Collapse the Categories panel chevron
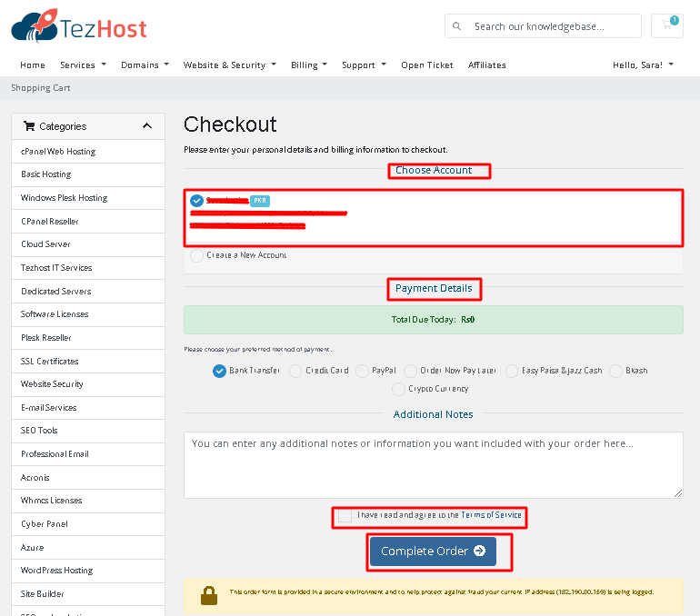The image size is (700, 616). (x=147, y=126)
